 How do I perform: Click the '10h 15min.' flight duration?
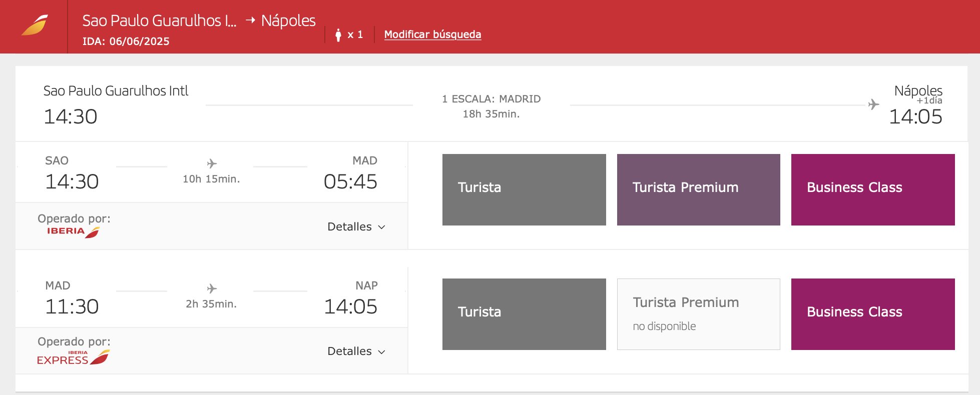(211, 179)
